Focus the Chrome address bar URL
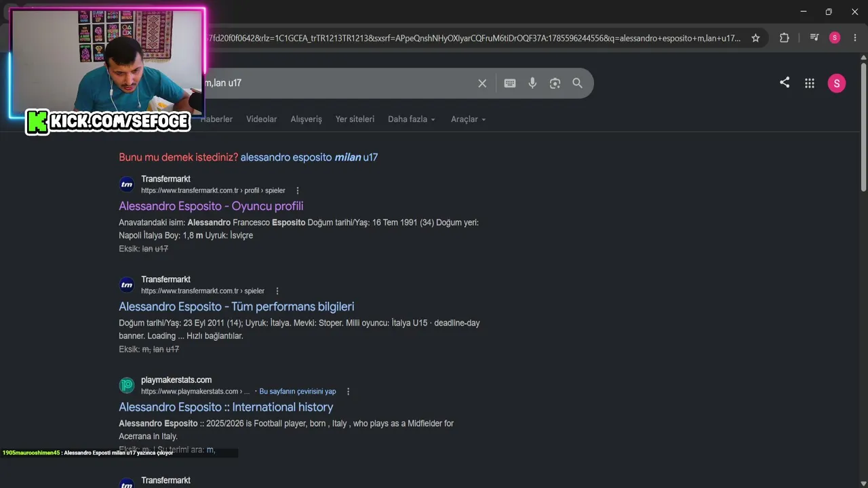868x488 pixels. click(x=472, y=38)
